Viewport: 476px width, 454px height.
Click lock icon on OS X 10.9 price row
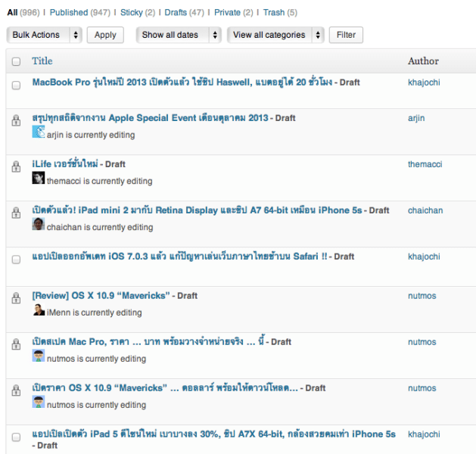16,390
